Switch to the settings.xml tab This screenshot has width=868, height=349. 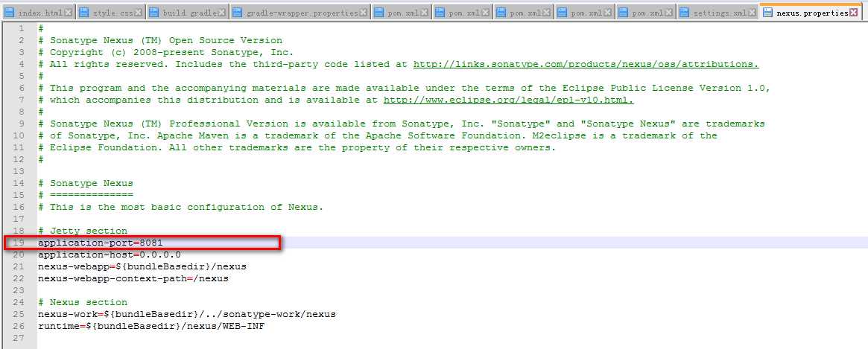tap(718, 13)
